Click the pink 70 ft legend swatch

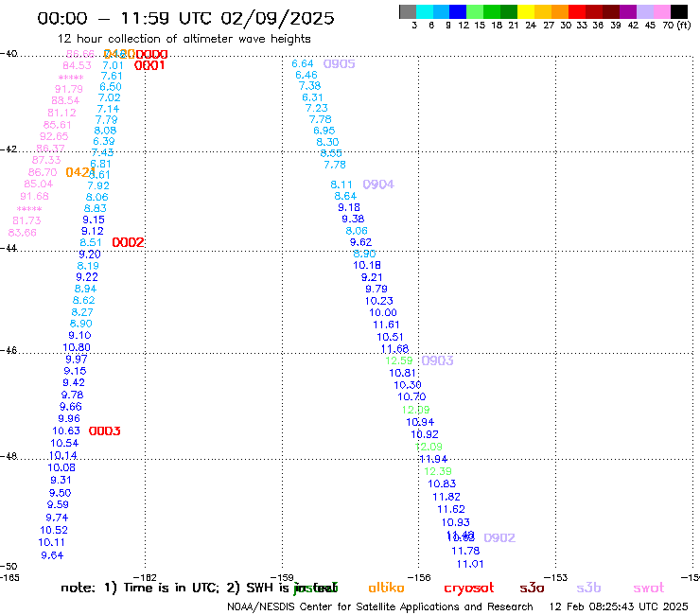[x=661, y=11]
